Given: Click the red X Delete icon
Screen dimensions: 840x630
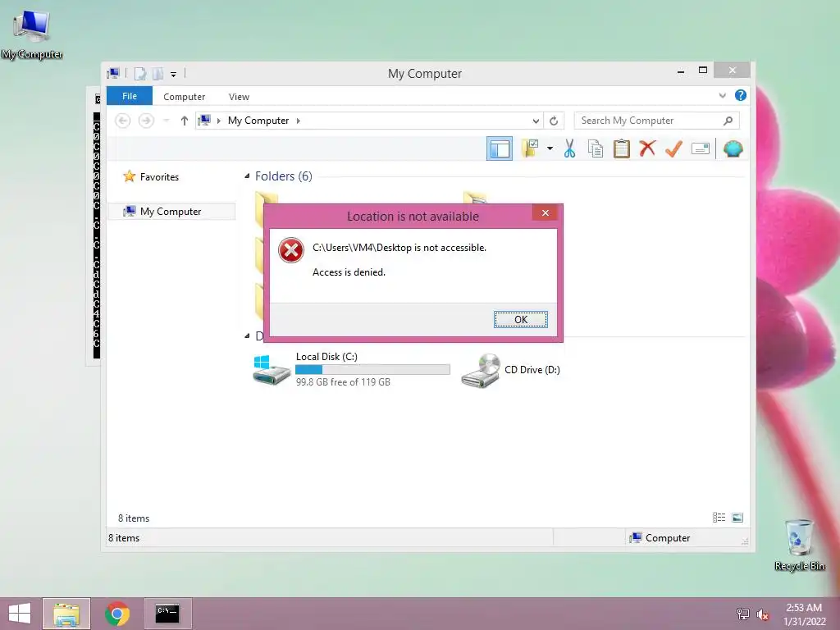Looking at the screenshot, I should (x=647, y=148).
